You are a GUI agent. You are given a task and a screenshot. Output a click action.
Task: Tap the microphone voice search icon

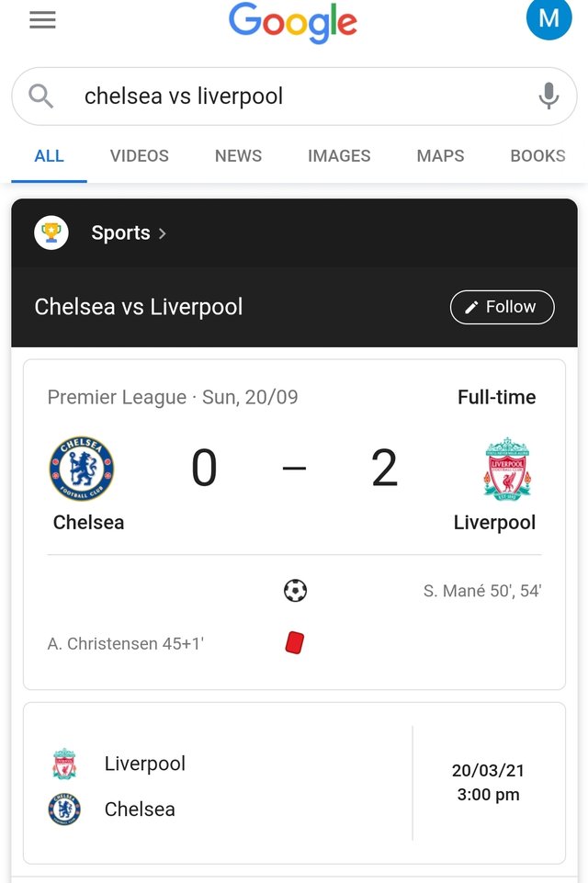click(548, 96)
